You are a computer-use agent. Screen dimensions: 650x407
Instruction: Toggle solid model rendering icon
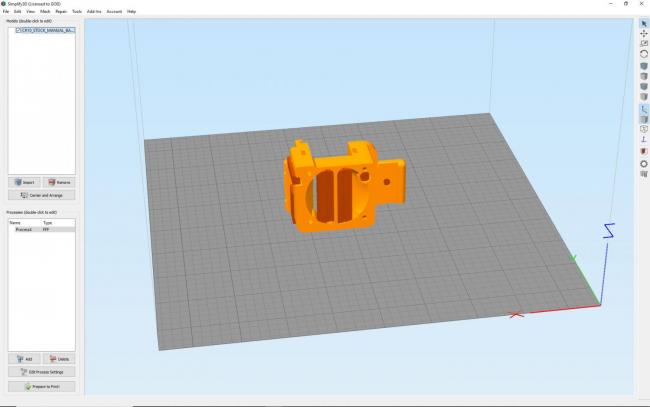point(643,119)
